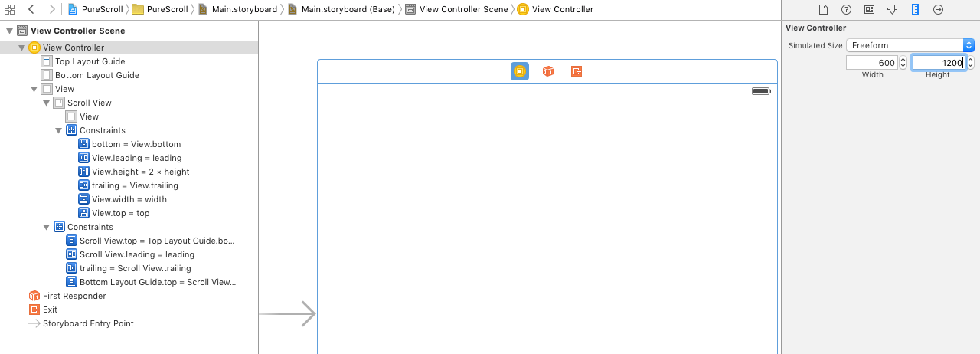Click Exit icon in scene dock
The image size is (980, 354).
577,71
